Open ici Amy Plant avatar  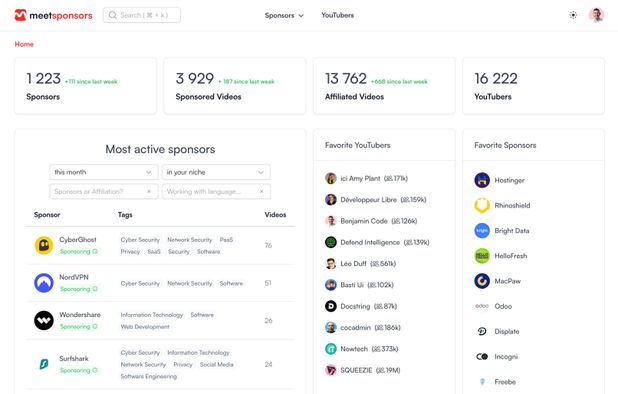331,178
